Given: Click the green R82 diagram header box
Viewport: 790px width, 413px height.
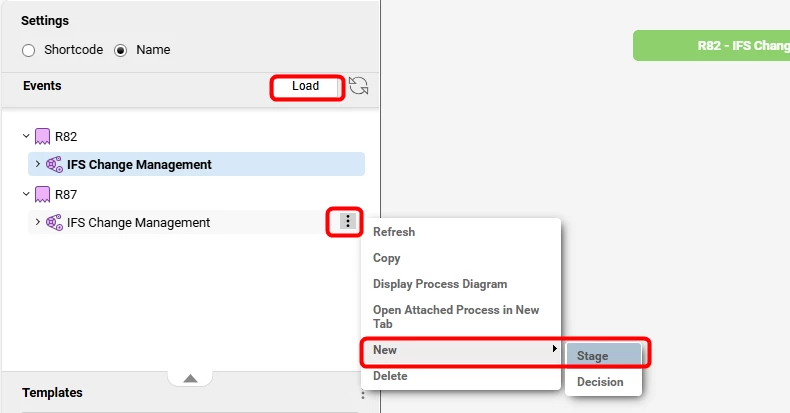Looking at the screenshot, I should pyautogui.click(x=712, y=46).
